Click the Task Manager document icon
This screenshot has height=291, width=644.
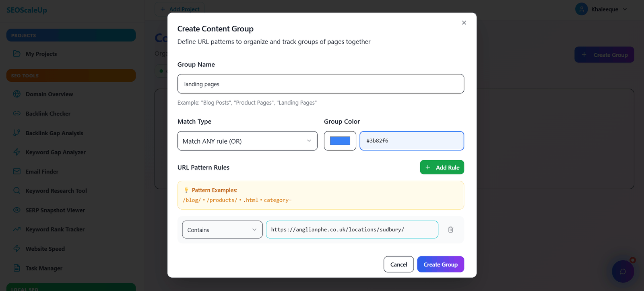pyautogui.click(x=17, y=268)
